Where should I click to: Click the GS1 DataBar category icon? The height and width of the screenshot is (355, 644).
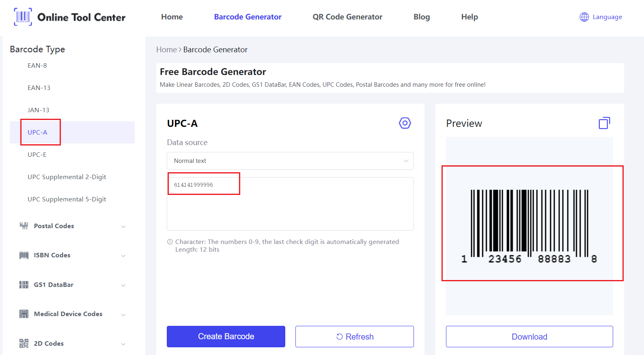24,285
